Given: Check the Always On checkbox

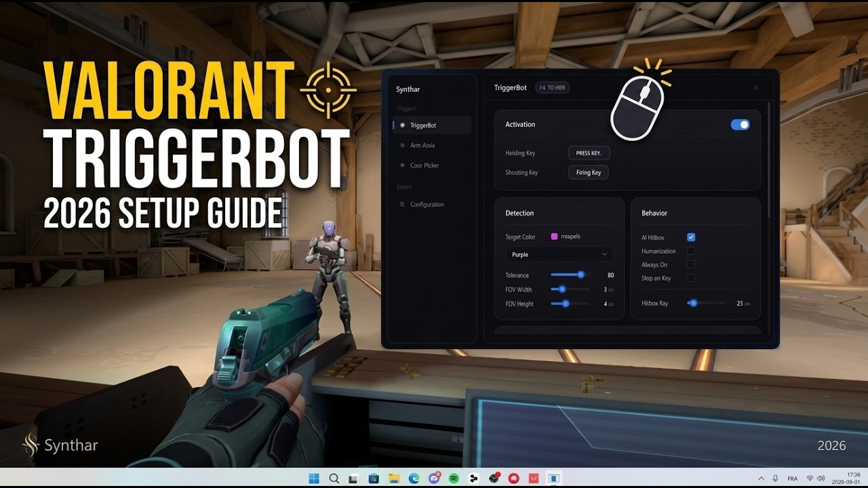Looking at the screenshot, I should click(691, 264).
